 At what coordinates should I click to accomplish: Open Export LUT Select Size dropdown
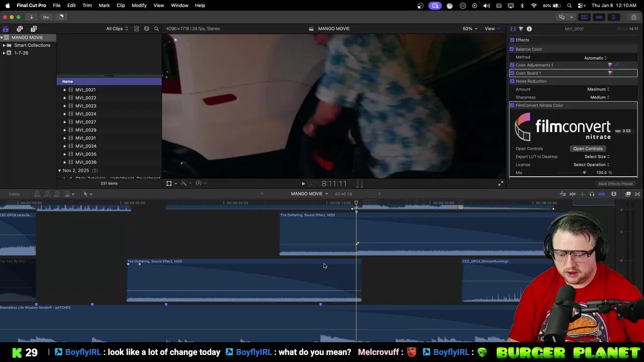click(x=597, y=157)
